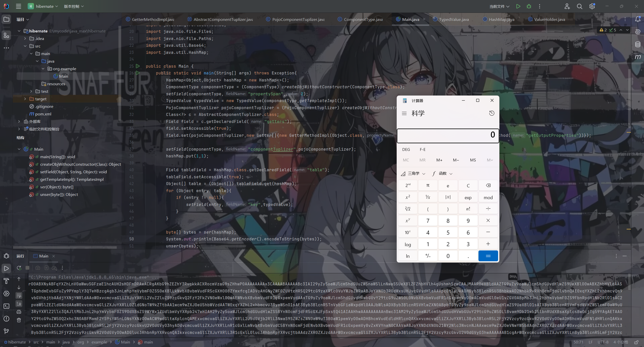Screen dimensions: 644x347
Task: Toggle read-only lock icon in status bar
Action: (636, 342)
